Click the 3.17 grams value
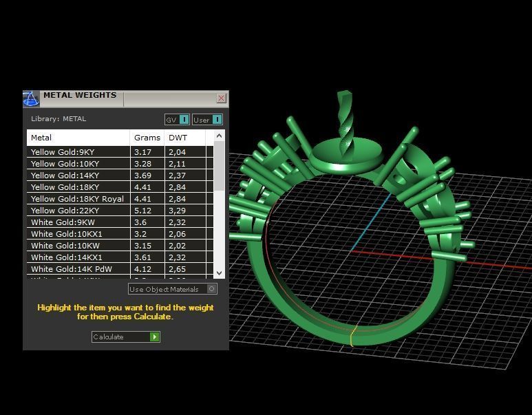532x415 pixels. coord(142,152)
